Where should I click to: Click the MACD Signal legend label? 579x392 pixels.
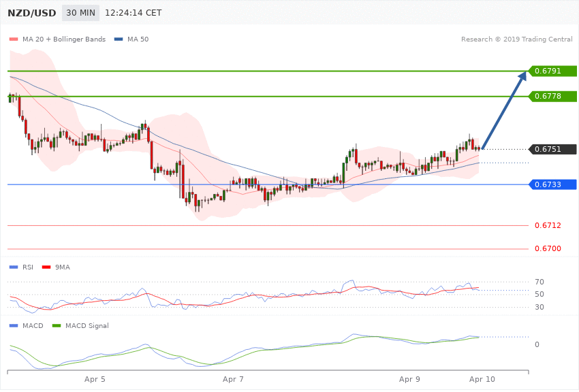(x=87, y=325)
